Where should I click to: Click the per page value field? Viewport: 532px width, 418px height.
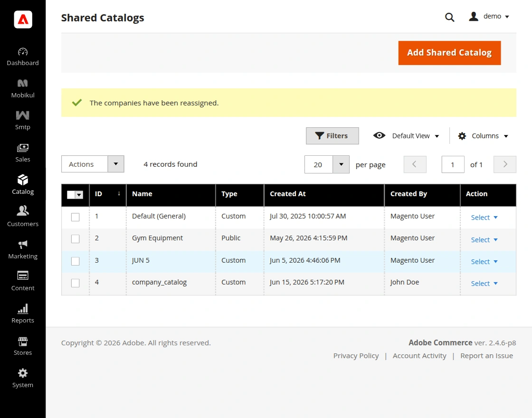pos(318,164)
